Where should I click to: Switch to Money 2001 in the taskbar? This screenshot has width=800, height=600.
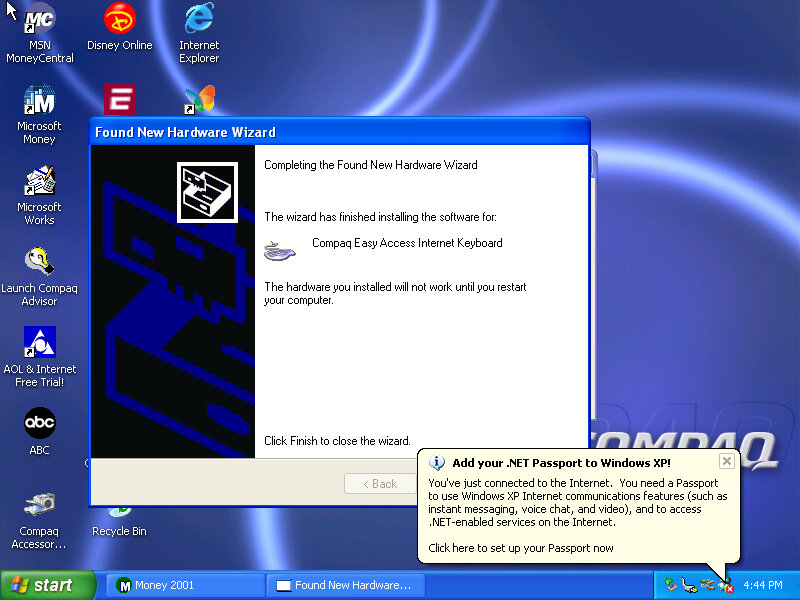coord(182,585)
